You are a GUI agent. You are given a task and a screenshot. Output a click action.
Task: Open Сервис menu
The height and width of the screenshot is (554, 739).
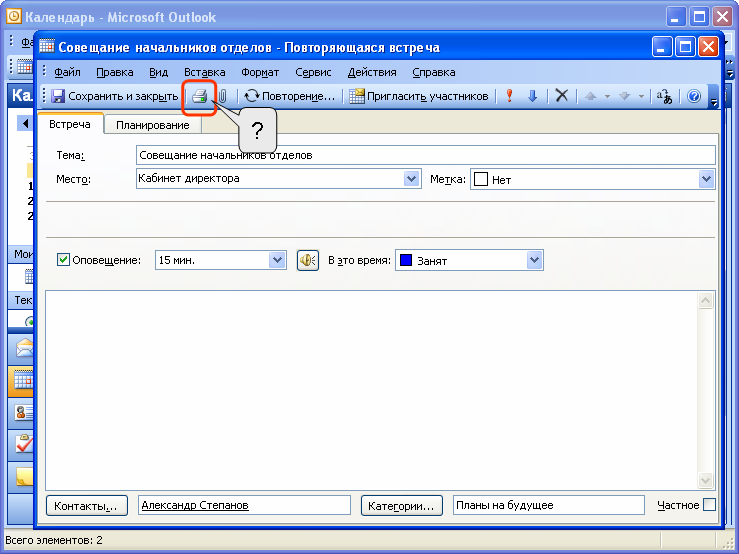(x=313, y=72)
